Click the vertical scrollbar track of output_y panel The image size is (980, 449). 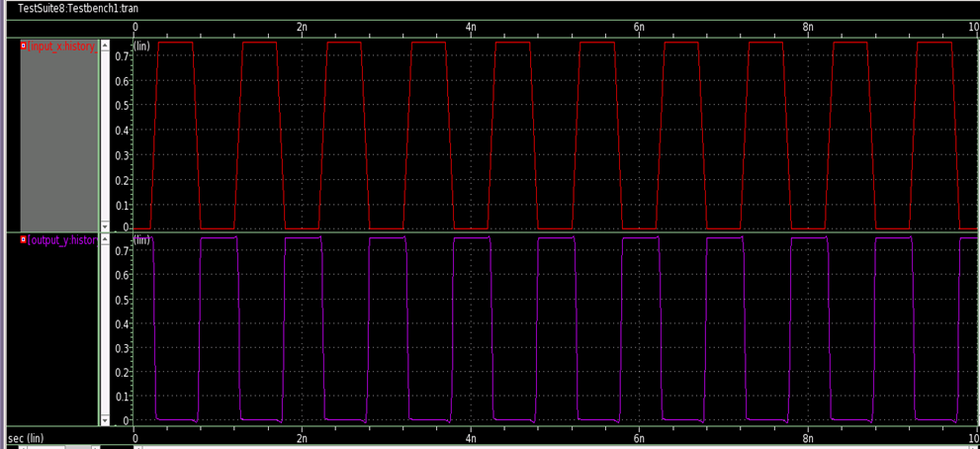pos(105,329)
